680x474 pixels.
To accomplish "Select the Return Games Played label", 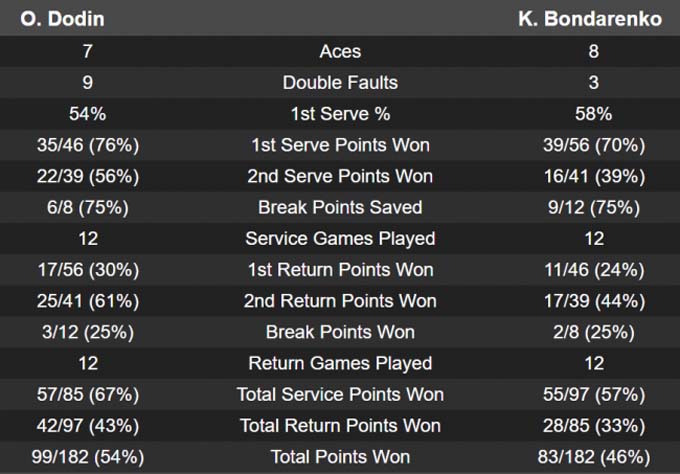I will (x=340, y=363).
